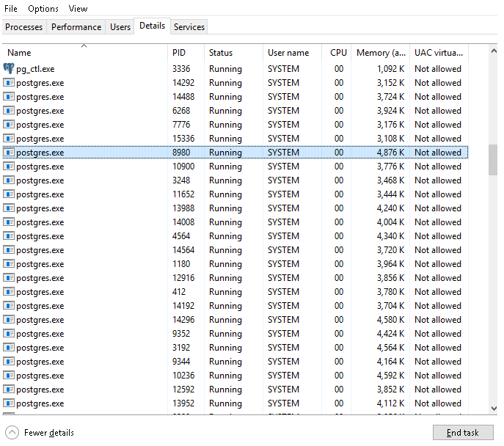
Task: Click memory value 1,092 K
Action: point(390,69)
